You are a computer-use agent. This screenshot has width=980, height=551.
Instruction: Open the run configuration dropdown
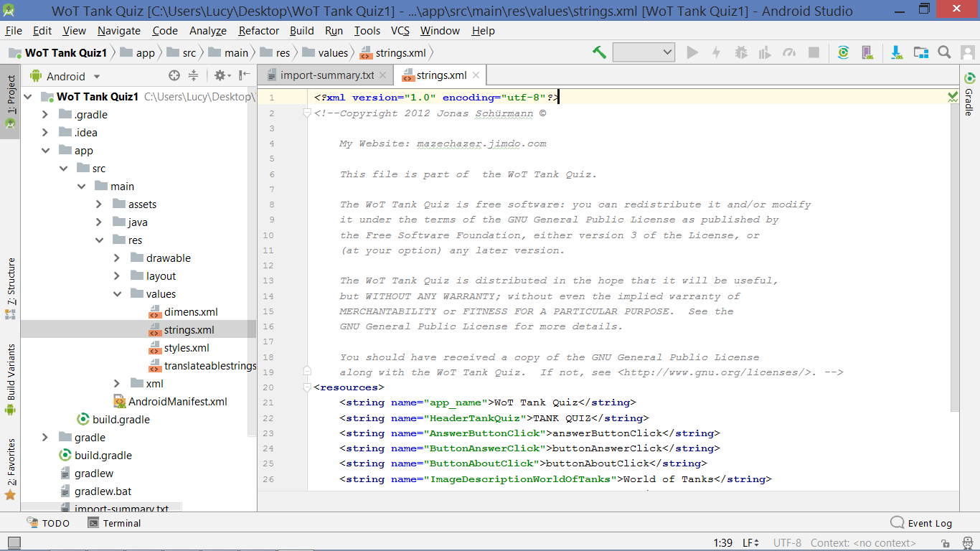pyautogui.click(x=644, y=52)
